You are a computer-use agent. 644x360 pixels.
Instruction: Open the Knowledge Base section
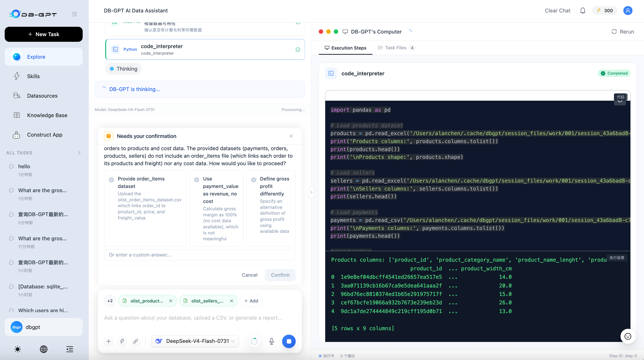43,115
